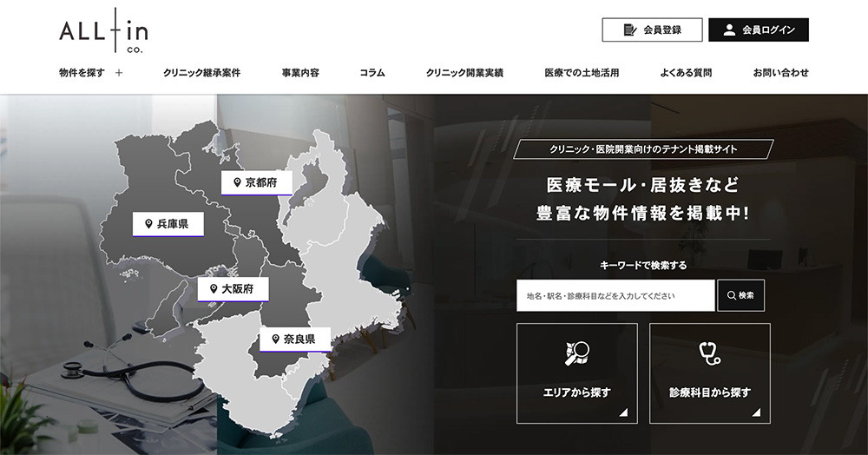Click the キーワードで検索する label
868x455 pixels.
643,265
